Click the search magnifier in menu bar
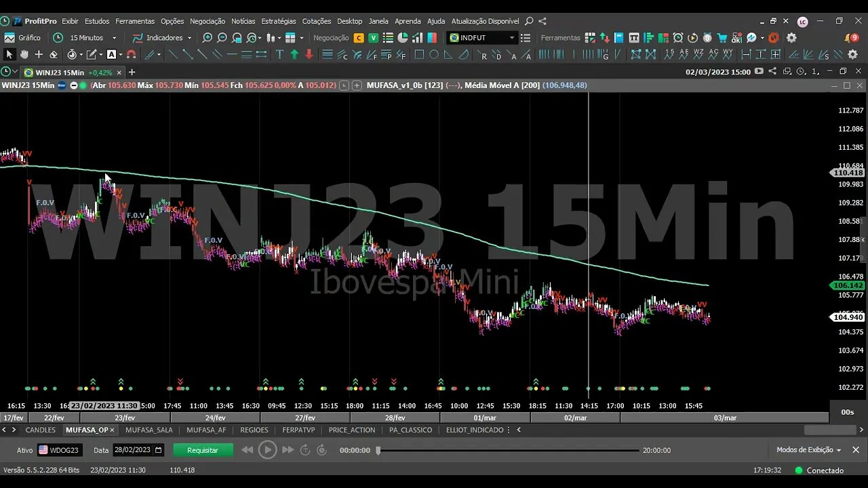Viewport: 868px width, 488px height. coord(529,21)
